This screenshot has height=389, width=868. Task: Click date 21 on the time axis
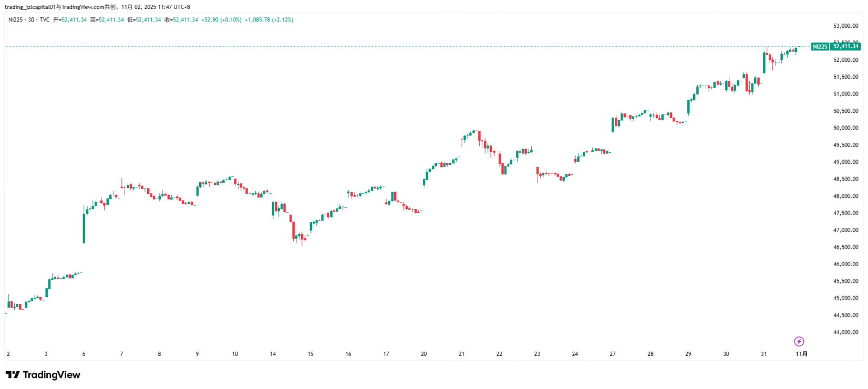pyautogui.click(x=461, y=354)
